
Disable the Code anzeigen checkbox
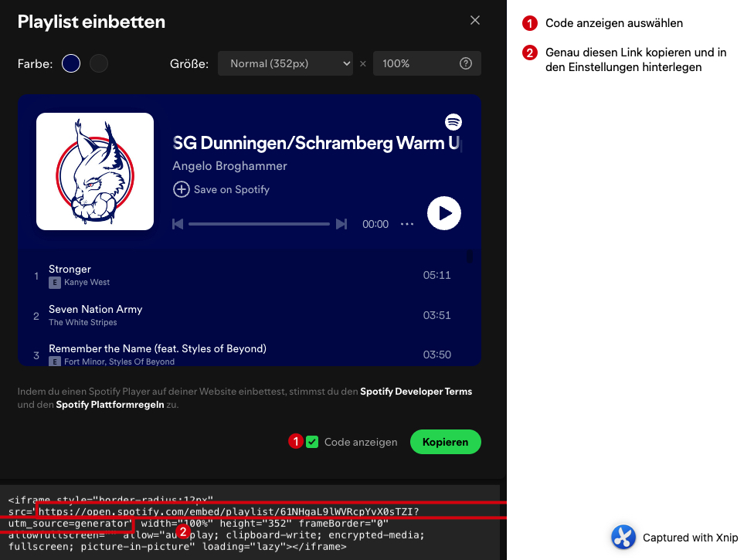click(x=314, y=442)
